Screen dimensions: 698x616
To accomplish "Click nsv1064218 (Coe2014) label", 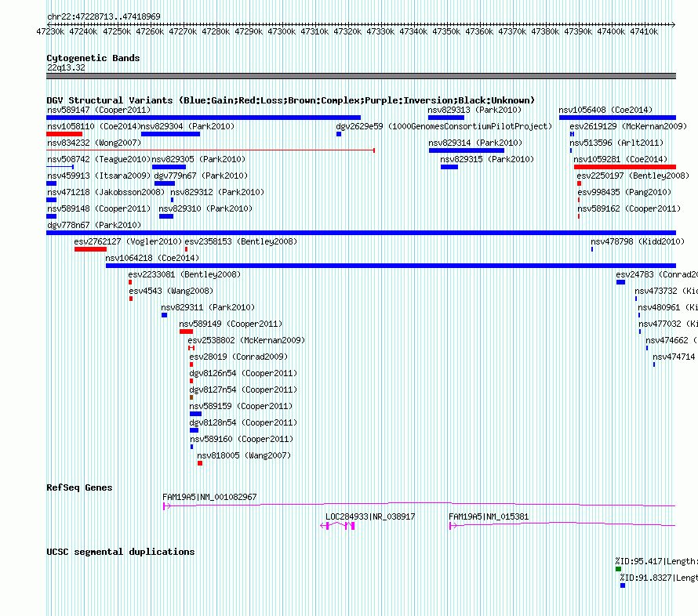I will click(x=152, y=258).
